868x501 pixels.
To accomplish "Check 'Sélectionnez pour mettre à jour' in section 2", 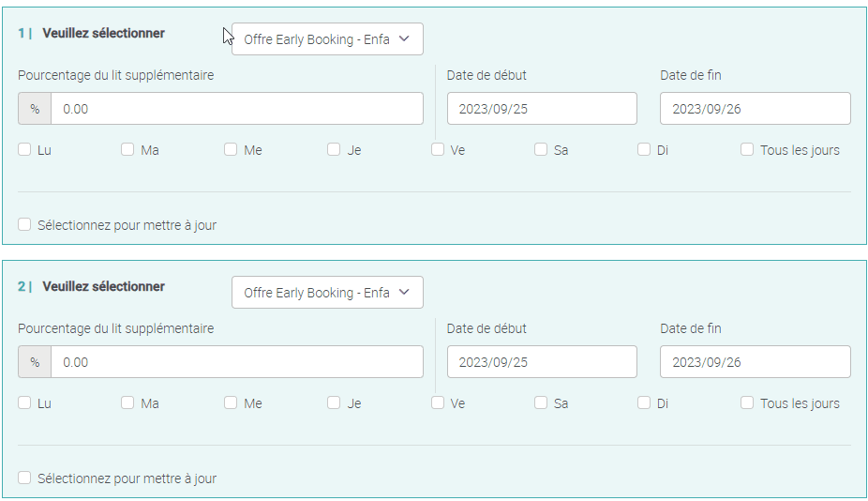I will pos(24,478).
